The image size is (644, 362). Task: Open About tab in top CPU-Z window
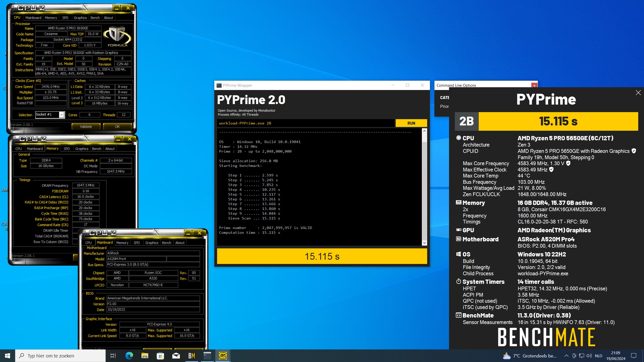tap(108, 18)
